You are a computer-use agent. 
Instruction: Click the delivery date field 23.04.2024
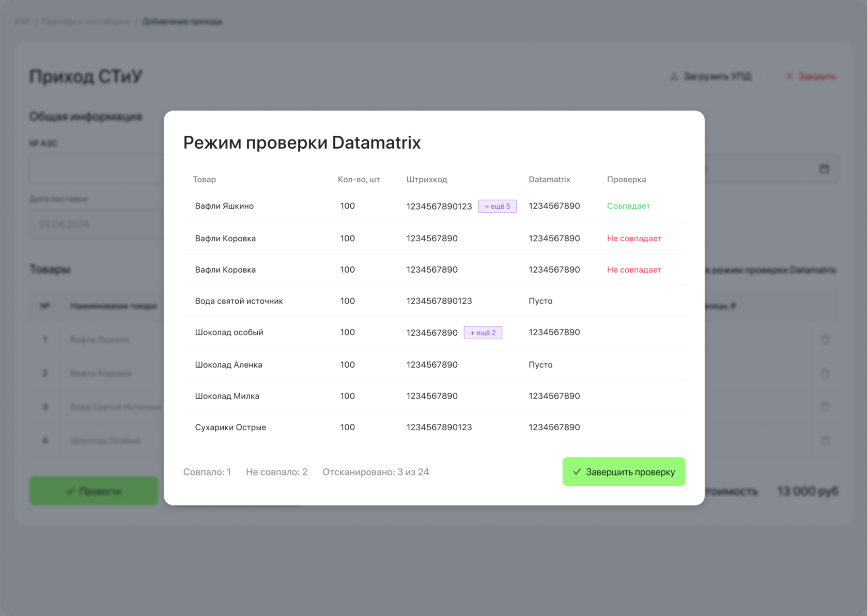point(96,224)
